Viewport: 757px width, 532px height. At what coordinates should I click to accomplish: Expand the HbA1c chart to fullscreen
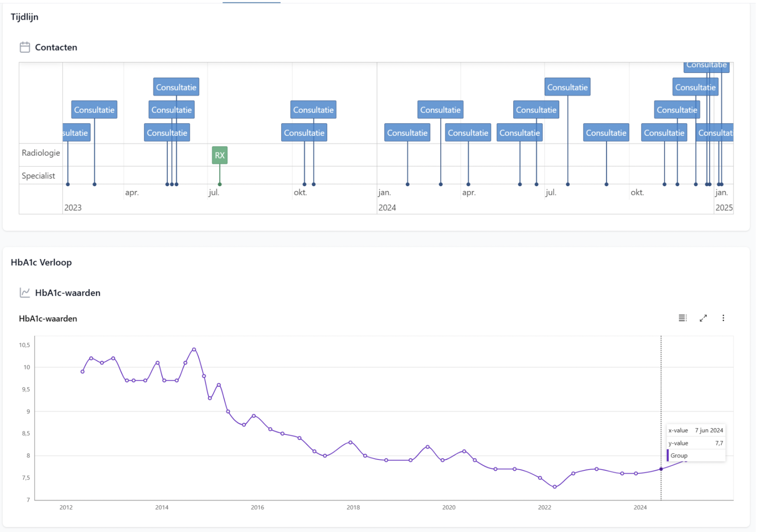coord(703,318)
